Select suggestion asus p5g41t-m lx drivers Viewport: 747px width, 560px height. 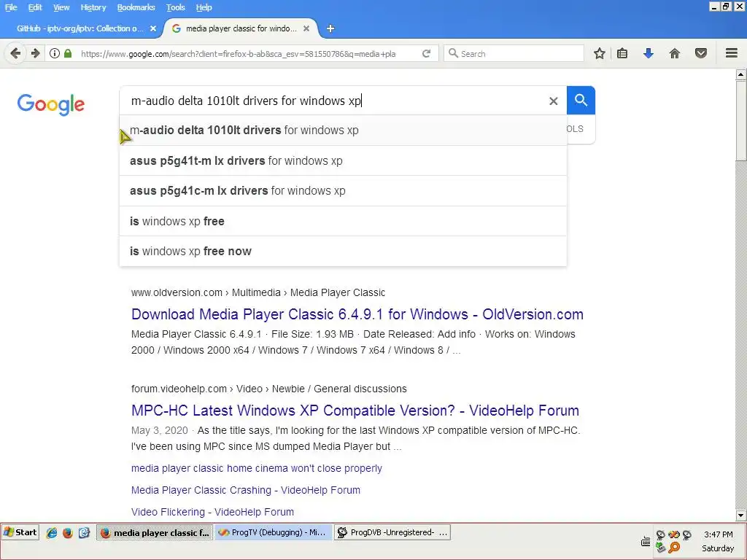[x=343, y=161]
